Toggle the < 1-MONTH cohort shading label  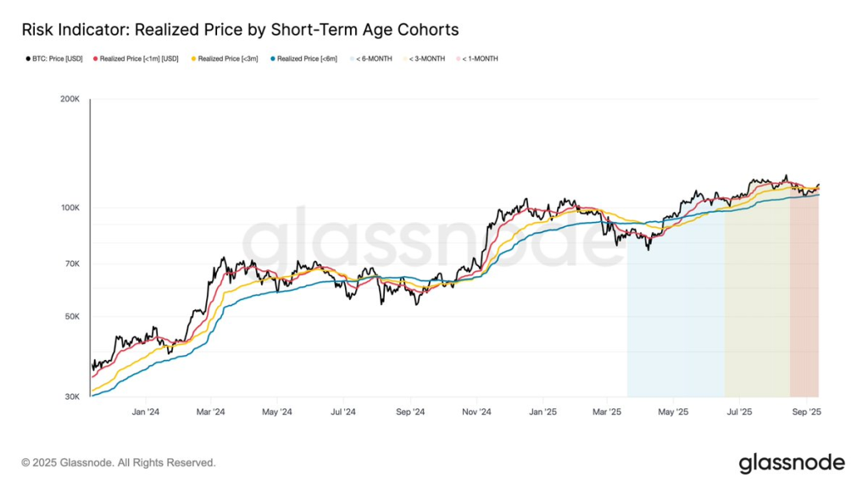pyautogui.click(x=481, y=58)
